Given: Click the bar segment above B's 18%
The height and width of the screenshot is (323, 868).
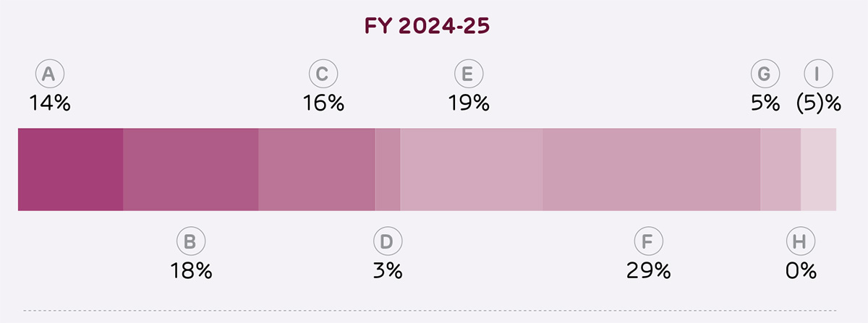Looking at the screenshot, I should (190, 170).
